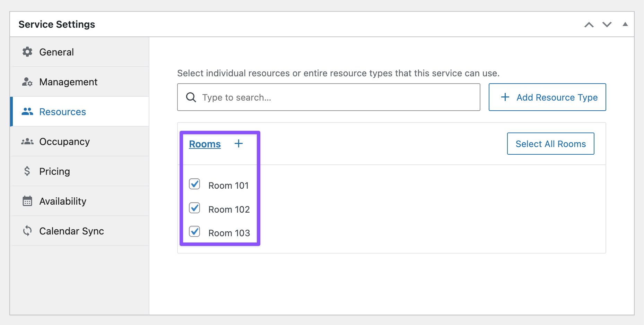Move Service Settings panel up
Viewport: 644px width, 325px height.
tap(589, 25)
